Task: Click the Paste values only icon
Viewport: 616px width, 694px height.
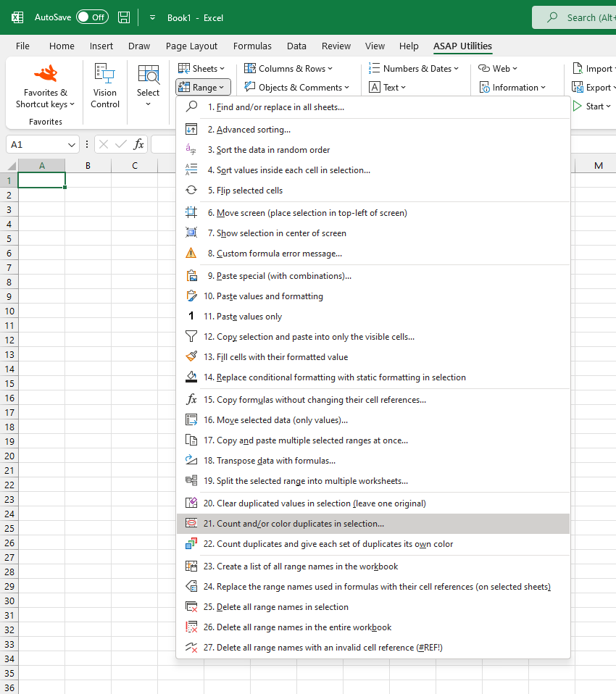Action: [191, 316]
